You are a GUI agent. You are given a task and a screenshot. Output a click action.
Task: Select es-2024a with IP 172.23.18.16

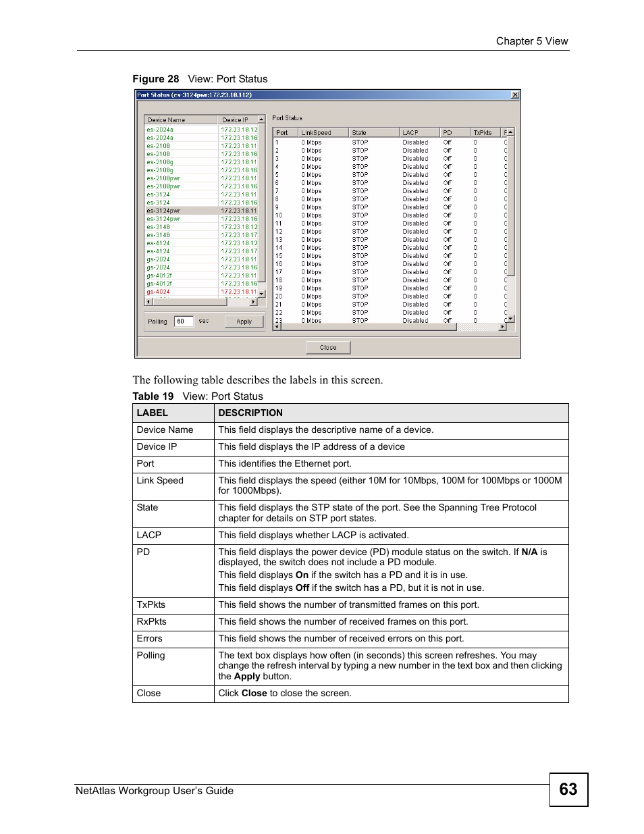pos(202,137)
